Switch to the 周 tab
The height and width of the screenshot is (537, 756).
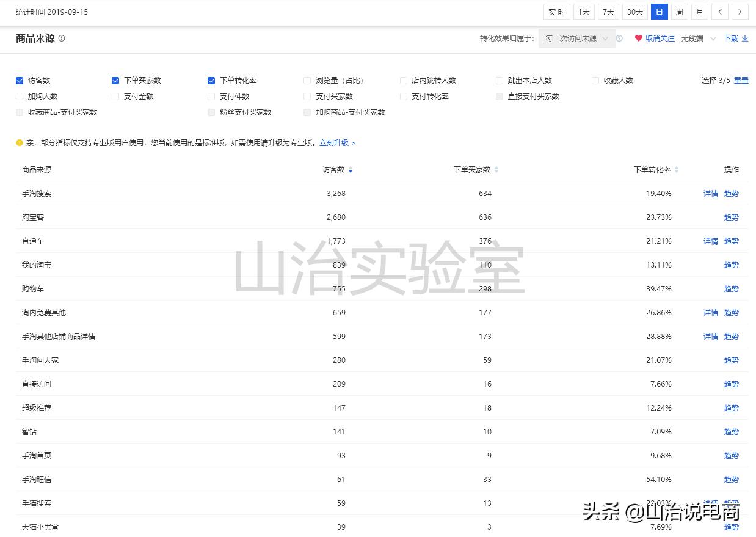[x=679, y=11]
